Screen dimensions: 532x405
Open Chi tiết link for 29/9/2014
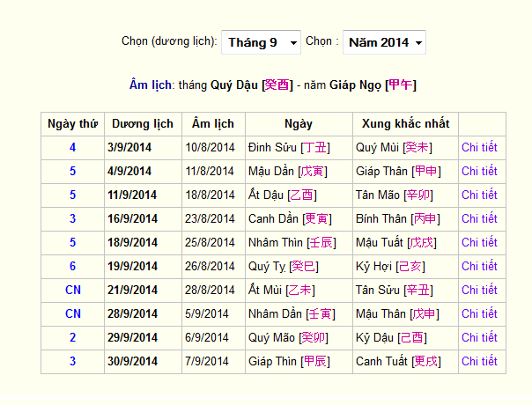pos(479,337)
